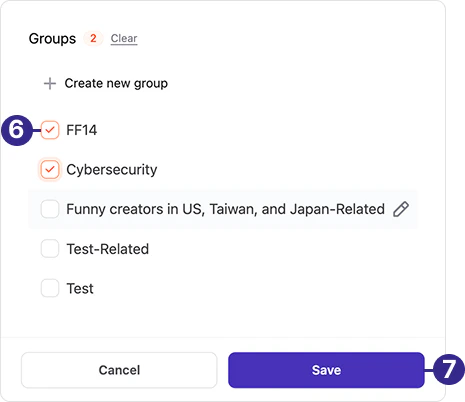Click the pencil icon beside Funny creators group
Screen dimensions: 465x402
(x=401, y=209)
